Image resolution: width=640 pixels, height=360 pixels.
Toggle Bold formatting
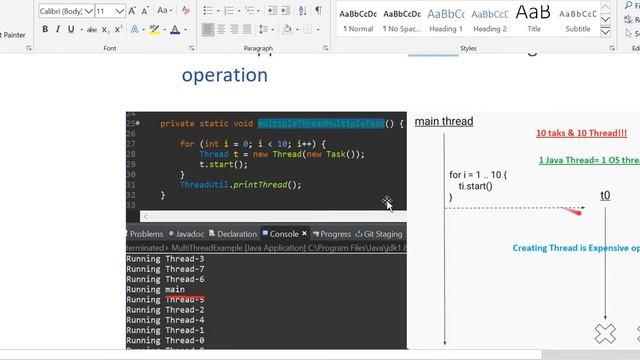(x=45, y=29)
